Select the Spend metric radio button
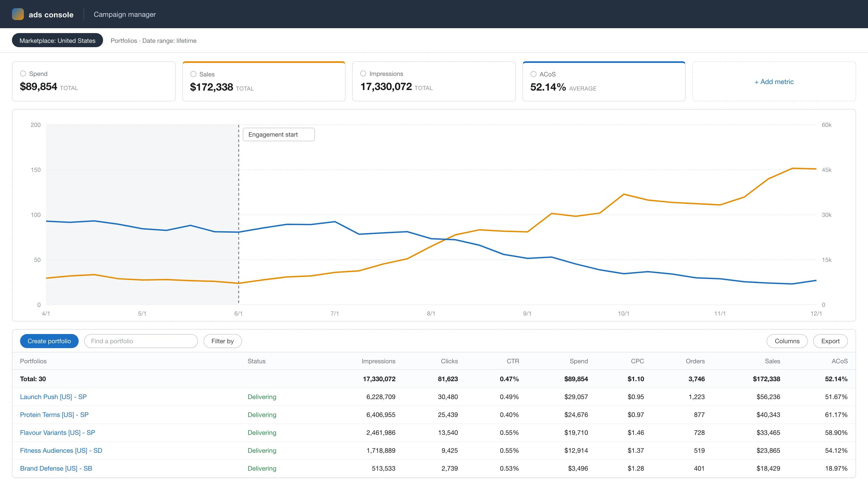The width and height of the screenshot is (868, 488). [x=23, y=73]
